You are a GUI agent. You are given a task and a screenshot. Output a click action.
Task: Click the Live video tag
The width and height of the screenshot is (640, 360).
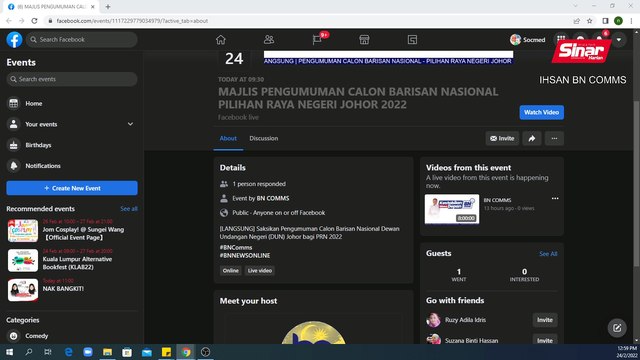point(260,271)
